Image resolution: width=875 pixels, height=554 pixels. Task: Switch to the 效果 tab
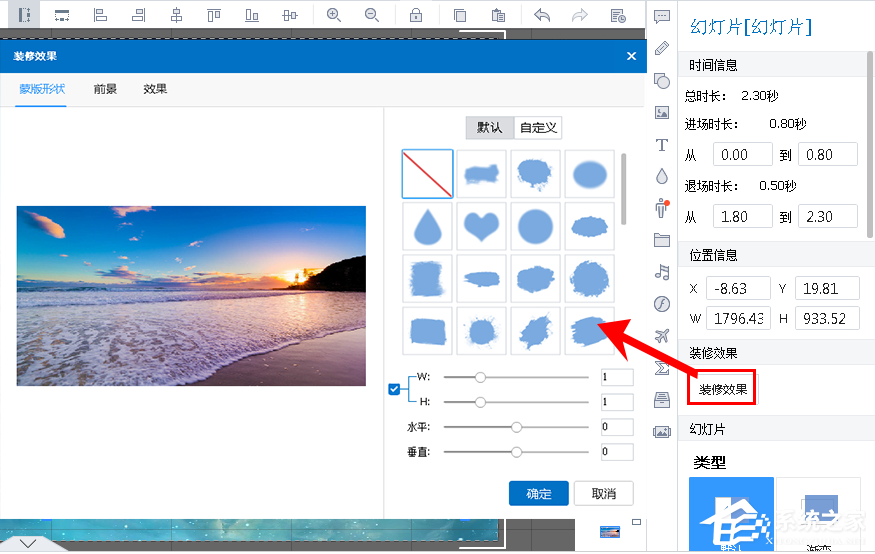click(155, 89)
